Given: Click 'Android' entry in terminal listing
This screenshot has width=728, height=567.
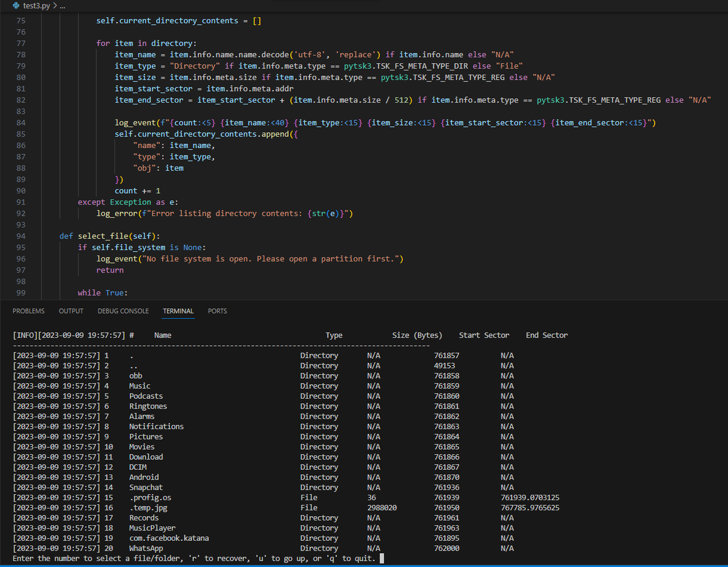Looking at the screenshot, I should click(x=144, y=477).
